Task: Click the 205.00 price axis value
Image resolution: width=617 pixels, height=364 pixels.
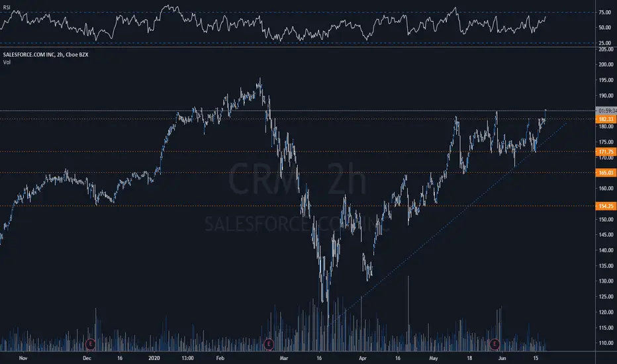Action: (x=606, y=49)
